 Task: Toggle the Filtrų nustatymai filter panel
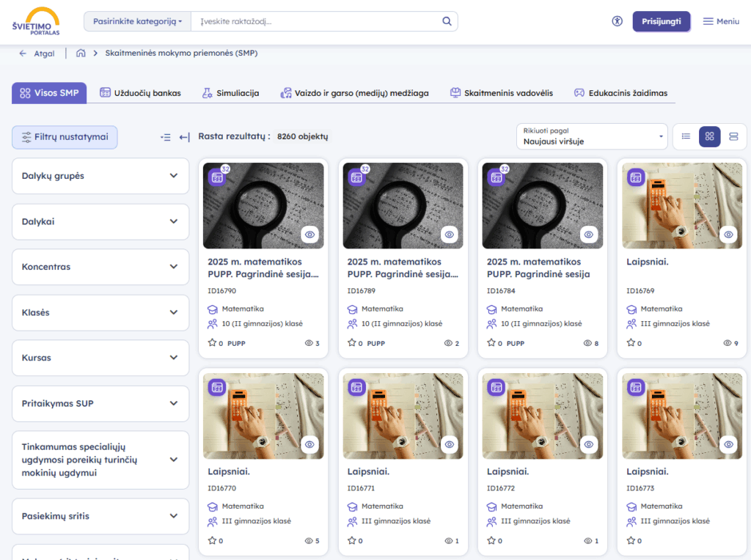pyautogui.click(x=65, y=137)
